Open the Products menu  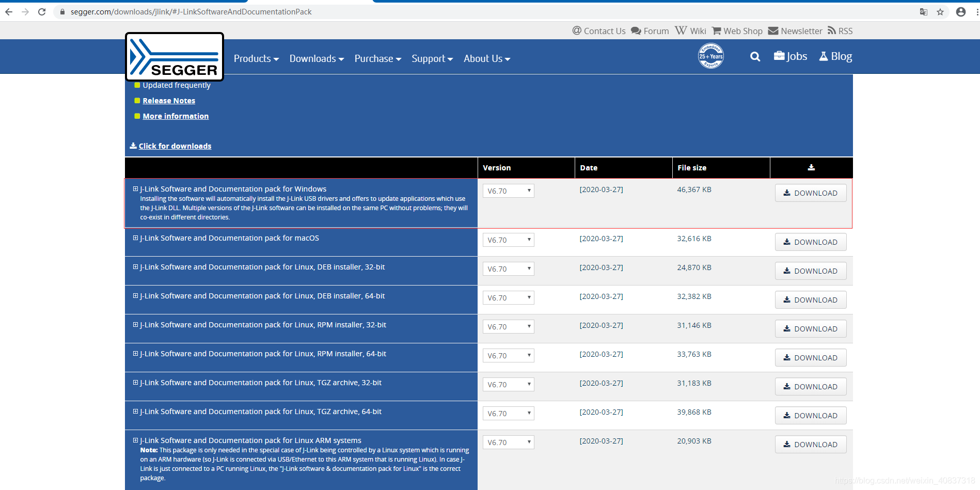tap(256, 59)
